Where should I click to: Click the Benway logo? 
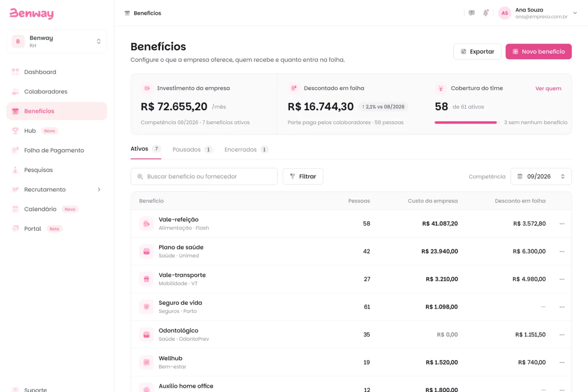tap(31, 13)
